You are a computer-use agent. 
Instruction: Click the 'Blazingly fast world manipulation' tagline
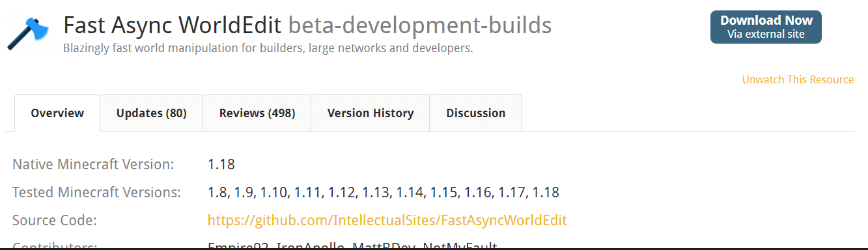coord(268,48)
